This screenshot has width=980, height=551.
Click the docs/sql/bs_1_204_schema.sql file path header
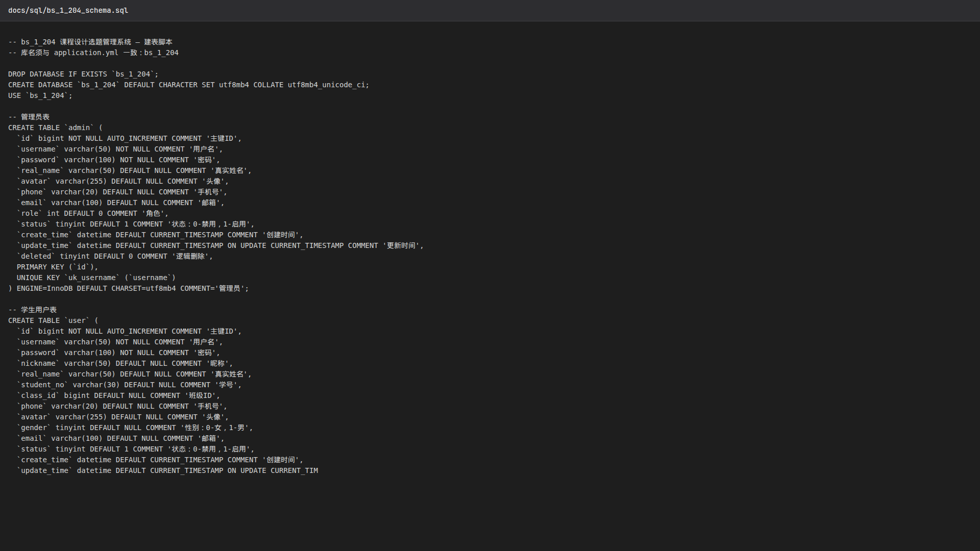coord(68,10)
